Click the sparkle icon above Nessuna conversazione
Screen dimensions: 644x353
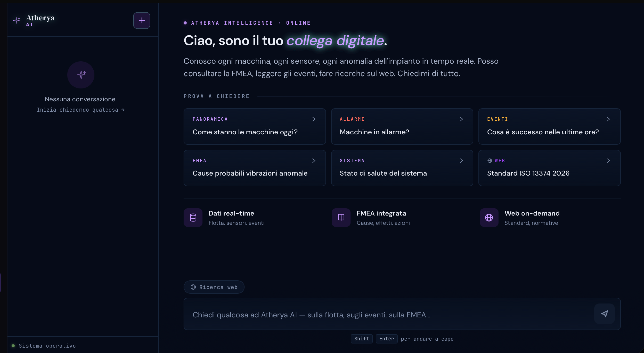click(x=81, y=75)
